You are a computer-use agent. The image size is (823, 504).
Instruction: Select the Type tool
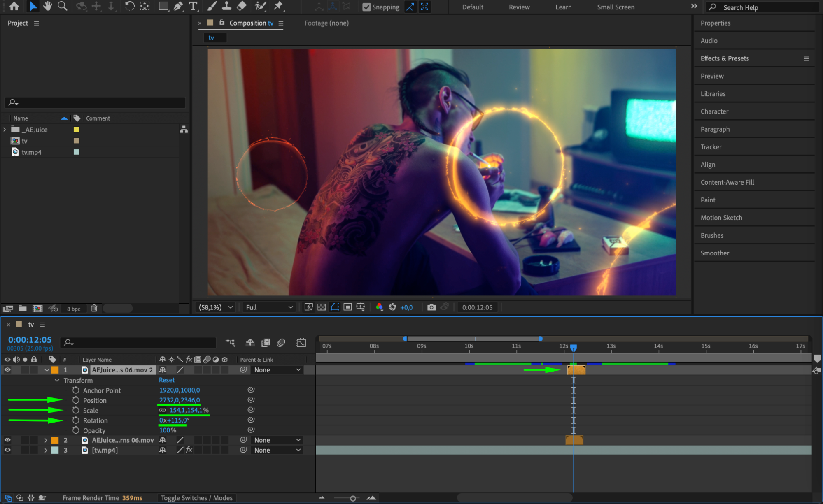pyautogui.click(x=193, y=6)
